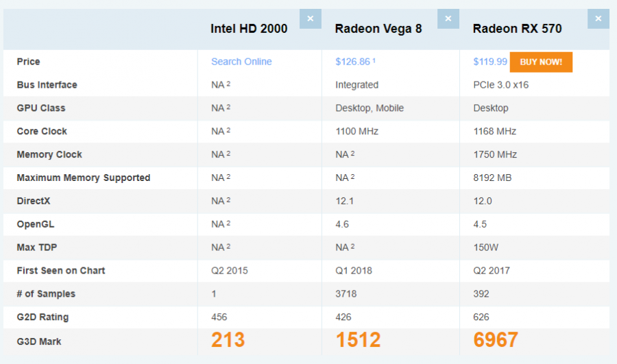Click Radeon RX 570 Desktop GPU class value
617x364 pixels.
(491, 108)
